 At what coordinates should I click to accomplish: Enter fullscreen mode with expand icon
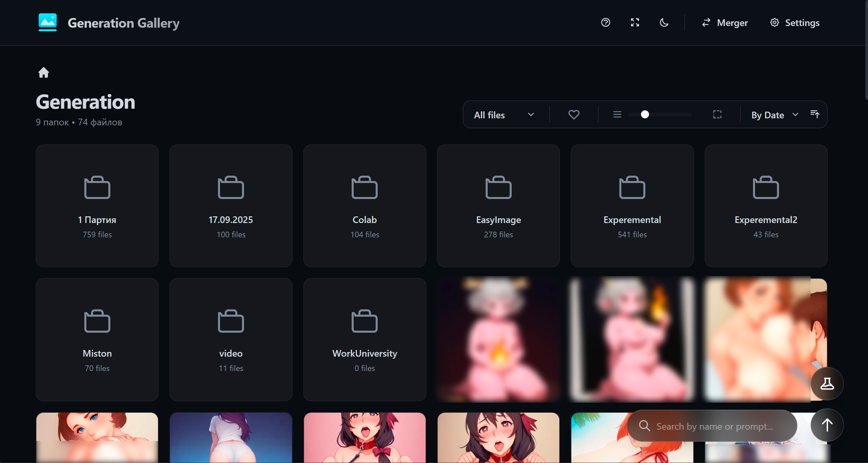tap(635, 23)
